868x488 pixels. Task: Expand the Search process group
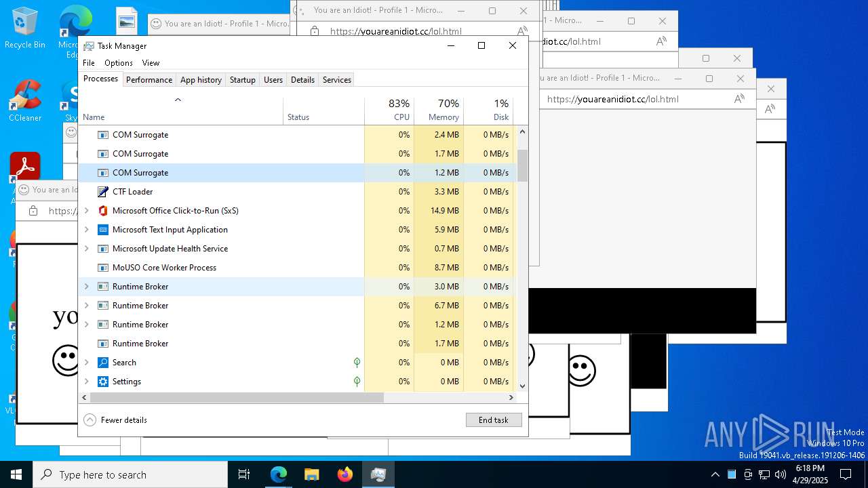pyautogui.click(x=86, y=363)
